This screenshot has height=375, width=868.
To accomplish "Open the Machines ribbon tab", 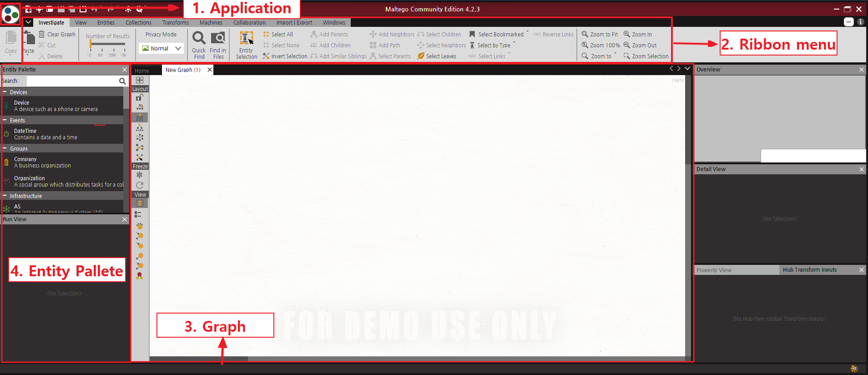I will pos(211,22).
